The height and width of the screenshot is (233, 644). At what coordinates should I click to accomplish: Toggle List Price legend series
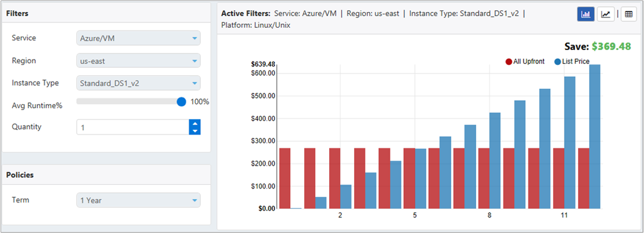(x=572, y=61)
